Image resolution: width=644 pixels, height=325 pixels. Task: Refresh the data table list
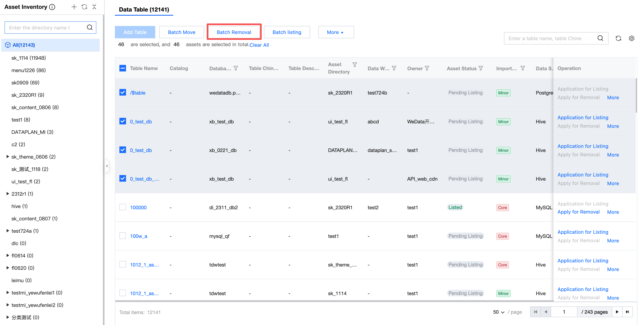pos(618,38)
